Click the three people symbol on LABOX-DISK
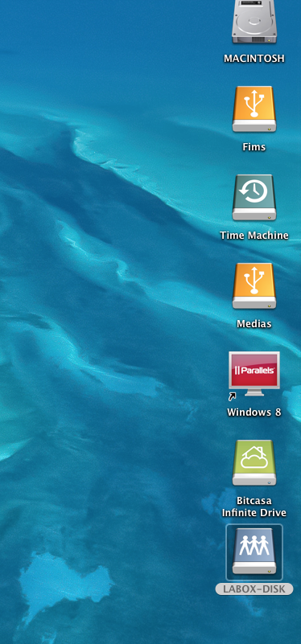Image resolution: width=301 pixels, height=644 pixels. pos(254,544)
